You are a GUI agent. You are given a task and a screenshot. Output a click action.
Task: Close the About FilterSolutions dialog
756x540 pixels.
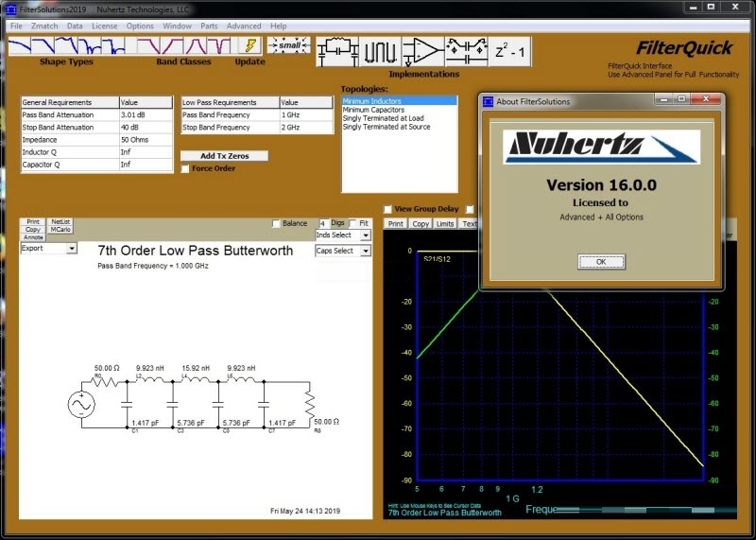coord(706,99)
